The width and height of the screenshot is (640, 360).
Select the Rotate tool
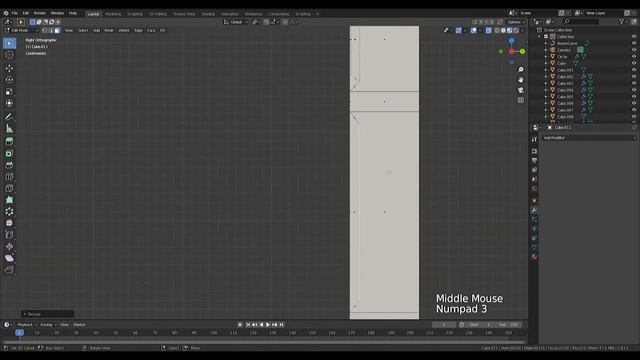tap(9, 80)
